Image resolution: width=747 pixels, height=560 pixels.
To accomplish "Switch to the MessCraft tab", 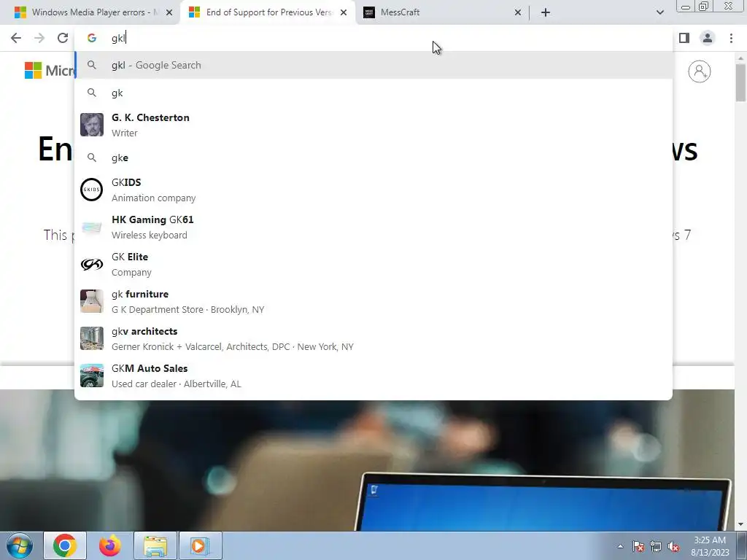I will (x=442, y=12).
